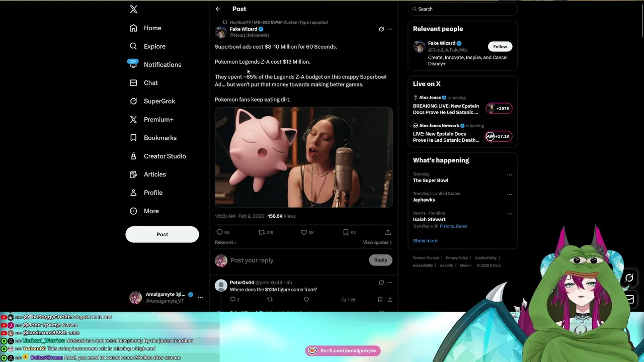
Task: Share the PeterOx44 comment
Action: coord(390,300)
